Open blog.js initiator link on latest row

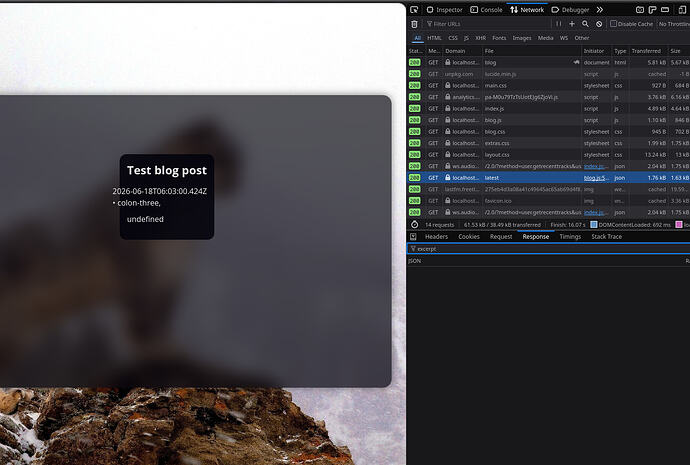(596, 178)
